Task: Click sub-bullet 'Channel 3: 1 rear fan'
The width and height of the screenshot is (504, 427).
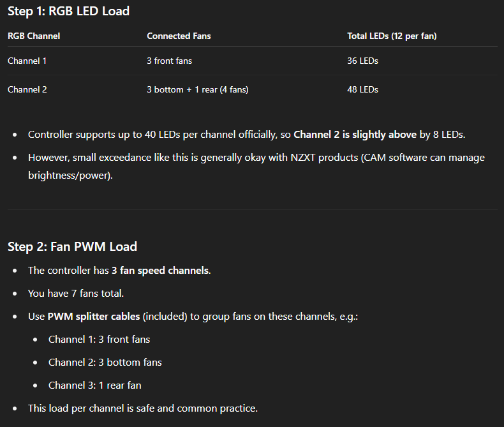Action: tap(95, 386)
